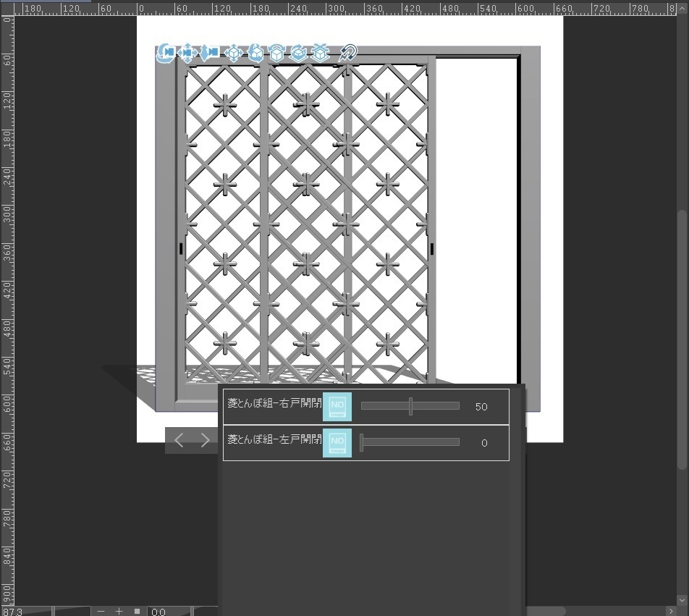
Task: Toggle the magnet snap icon
Action: pos(348,53)
